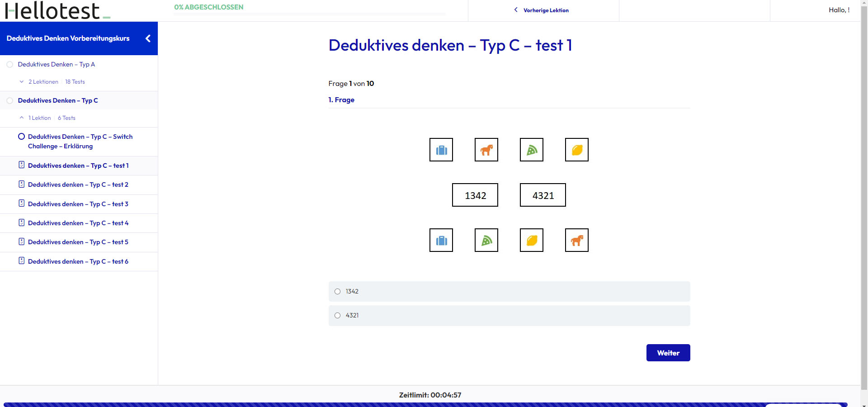Viewport: 868px width, 407px height.
Task: Open Typ C – test 5 in sidebar
Action: coord(78,242)
